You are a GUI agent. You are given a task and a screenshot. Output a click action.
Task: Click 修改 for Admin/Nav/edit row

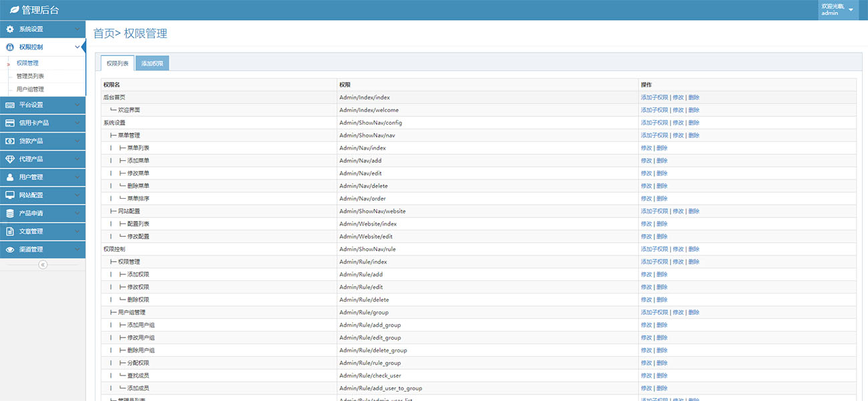point(646,173)
